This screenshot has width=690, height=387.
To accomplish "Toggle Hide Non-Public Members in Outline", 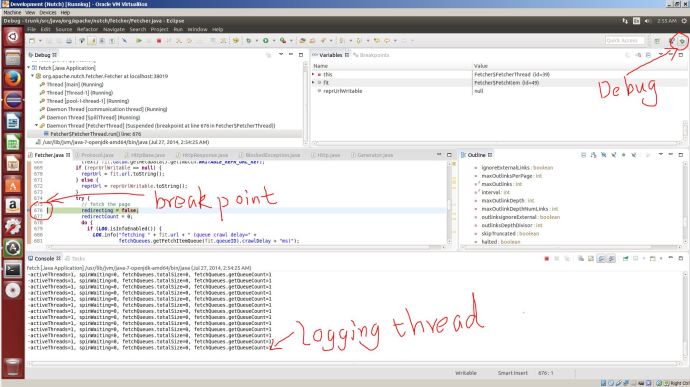I will (x=624, y=155).
